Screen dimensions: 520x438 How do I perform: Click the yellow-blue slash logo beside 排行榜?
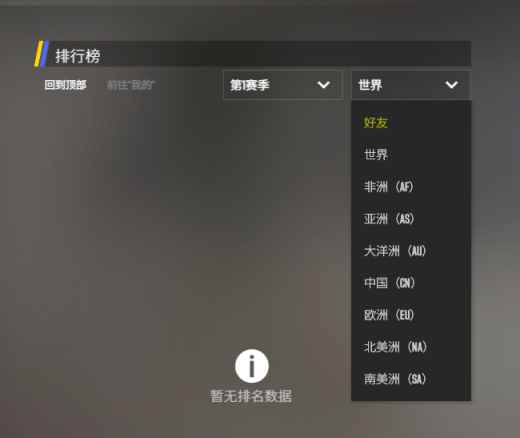point(41,53)
